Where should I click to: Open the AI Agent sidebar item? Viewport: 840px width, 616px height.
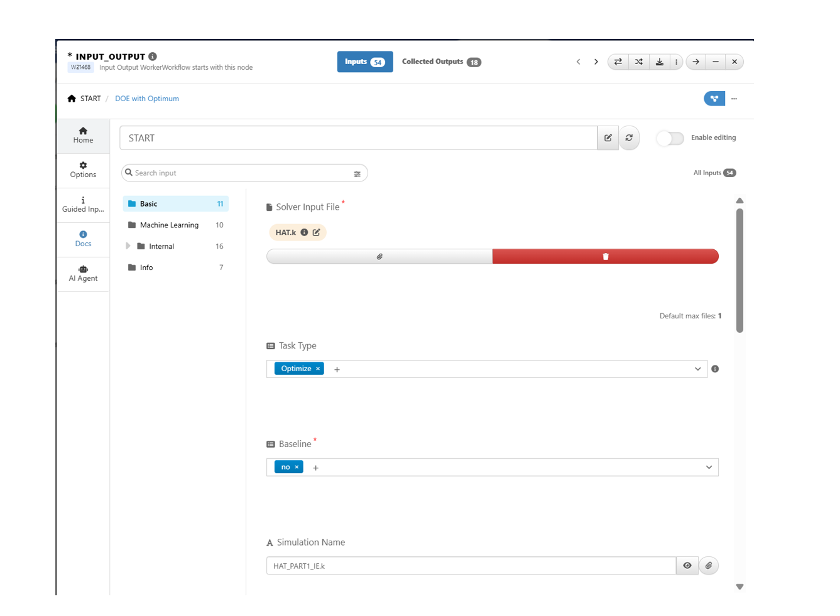[x=83, y=274]
